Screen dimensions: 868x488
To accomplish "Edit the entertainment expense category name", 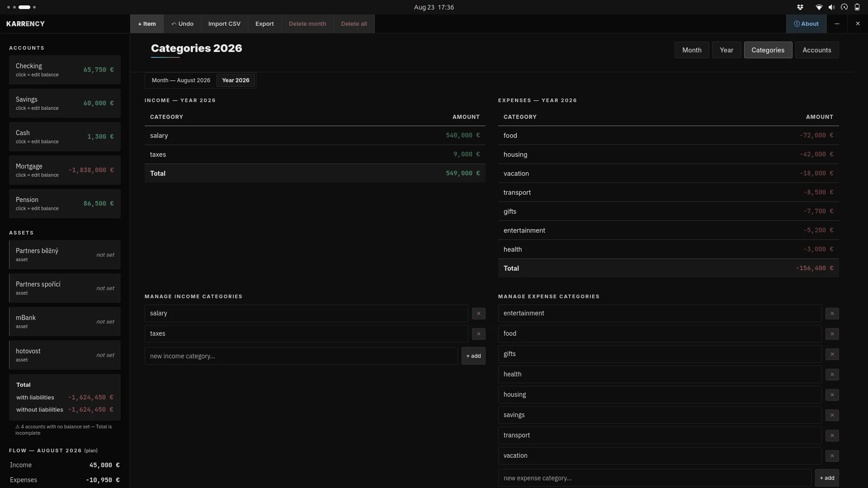I will pyautogui.click(x=660, y=314).
